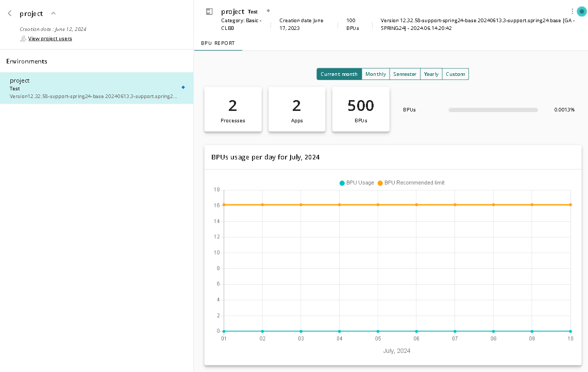Click the Version 12.32.58 text in the header

[x=477, y=24]
